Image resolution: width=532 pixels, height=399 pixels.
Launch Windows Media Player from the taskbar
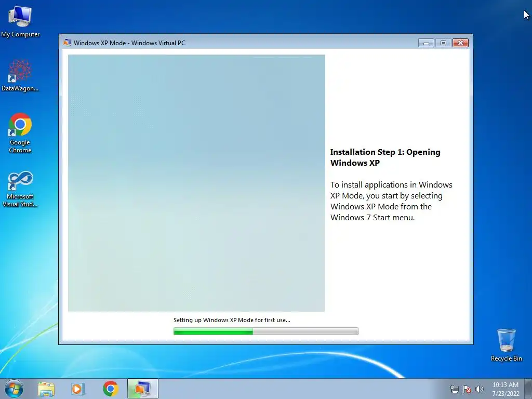click(78, 389)
